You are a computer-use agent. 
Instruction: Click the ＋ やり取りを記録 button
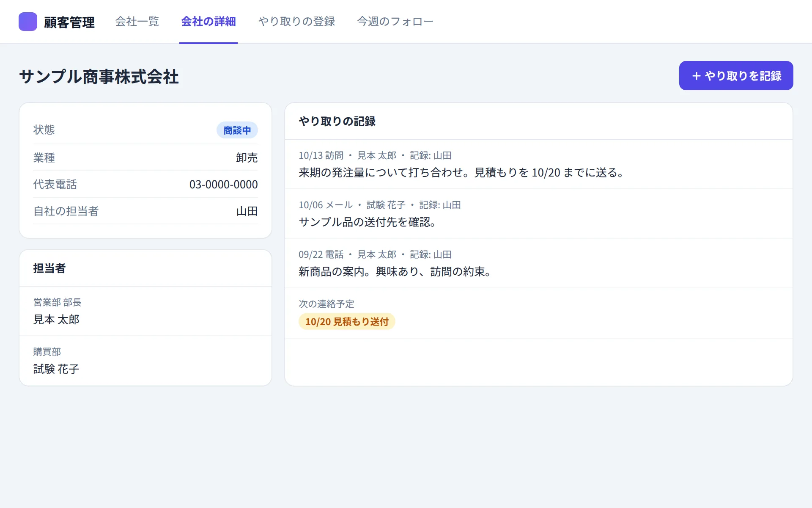pos(736,76)
